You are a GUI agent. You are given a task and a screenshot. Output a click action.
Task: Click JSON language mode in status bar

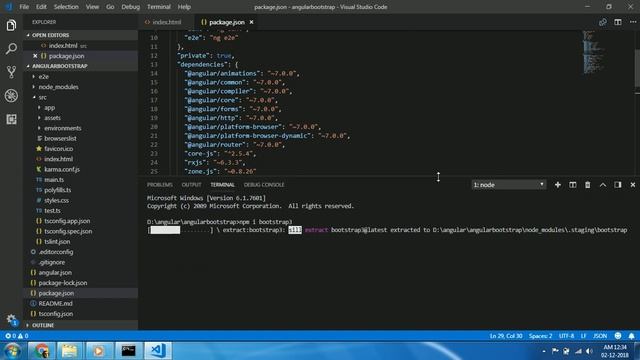click(600, 336)
